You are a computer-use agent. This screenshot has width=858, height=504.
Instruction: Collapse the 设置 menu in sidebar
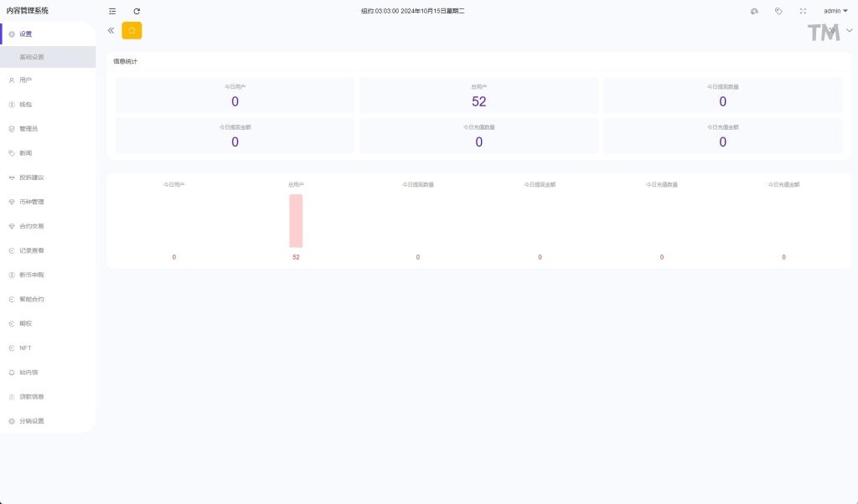click(48, 33)
